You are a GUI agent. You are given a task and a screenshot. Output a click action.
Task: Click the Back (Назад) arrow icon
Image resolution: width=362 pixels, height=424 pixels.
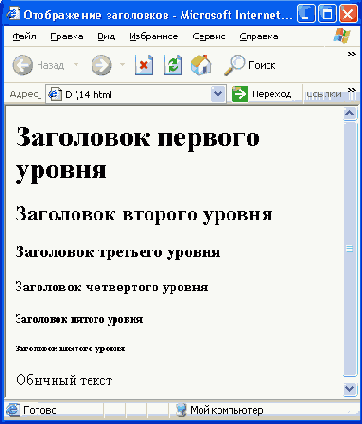tap(23, 65)
